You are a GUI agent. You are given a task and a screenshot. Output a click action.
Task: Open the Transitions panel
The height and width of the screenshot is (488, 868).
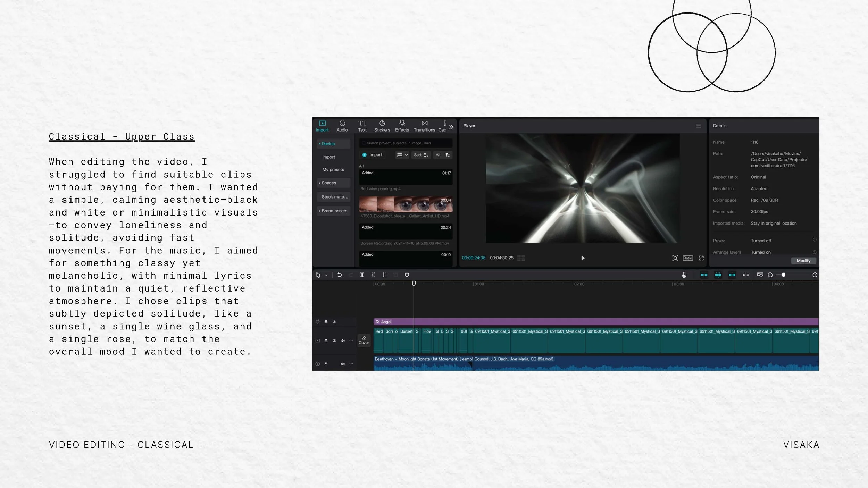point(424,126)
